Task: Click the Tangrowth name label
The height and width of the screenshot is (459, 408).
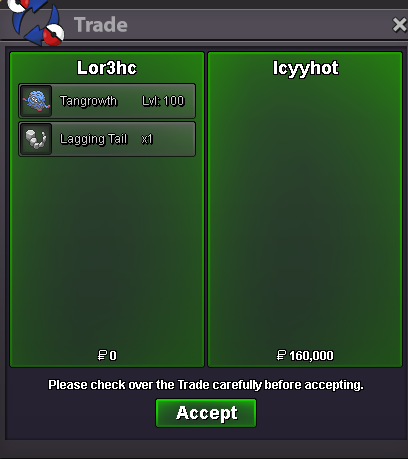Action: pyautogui.click(x=88, y=101)
